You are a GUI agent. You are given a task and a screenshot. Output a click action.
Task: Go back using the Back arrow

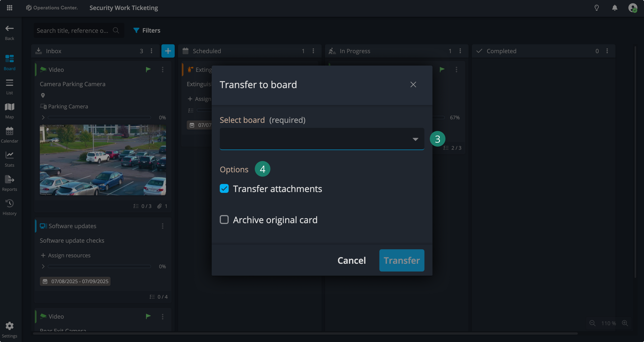pos(9,33)
